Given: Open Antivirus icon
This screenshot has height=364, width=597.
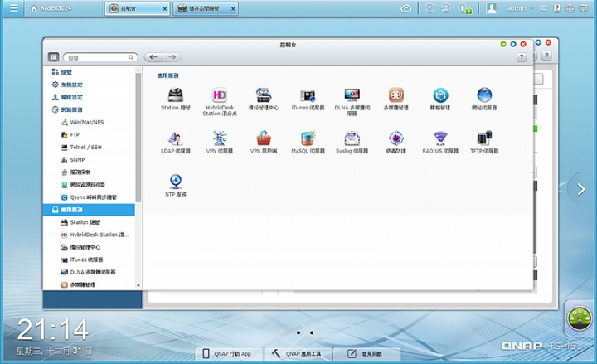Looking at the screenshot, I should (x=396, y=138).
